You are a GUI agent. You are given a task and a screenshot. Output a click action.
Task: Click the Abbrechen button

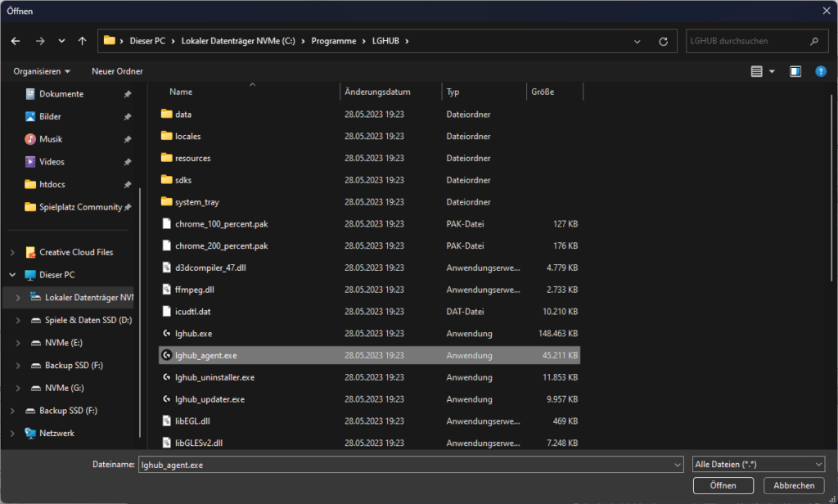tap(794, 485)
